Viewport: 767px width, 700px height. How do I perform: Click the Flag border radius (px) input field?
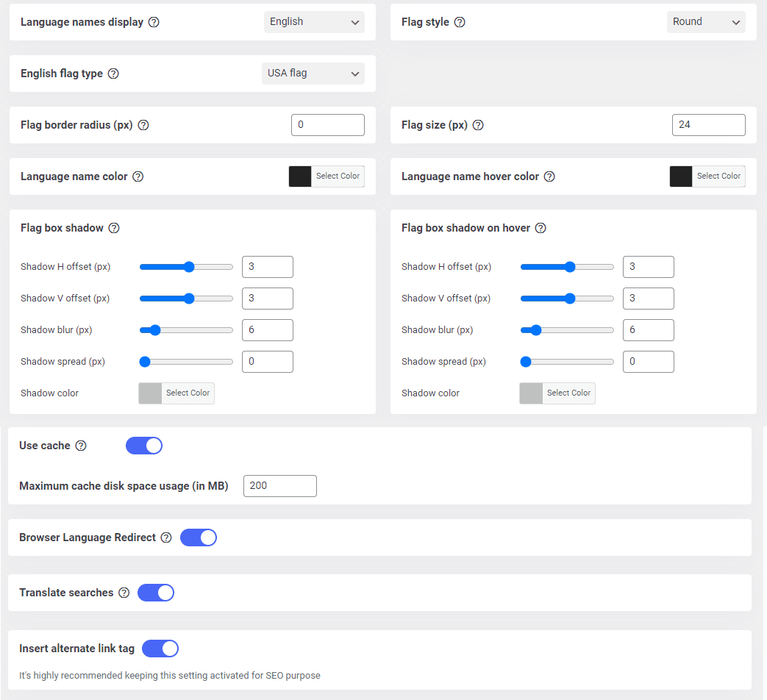click(x=328, y=125)
